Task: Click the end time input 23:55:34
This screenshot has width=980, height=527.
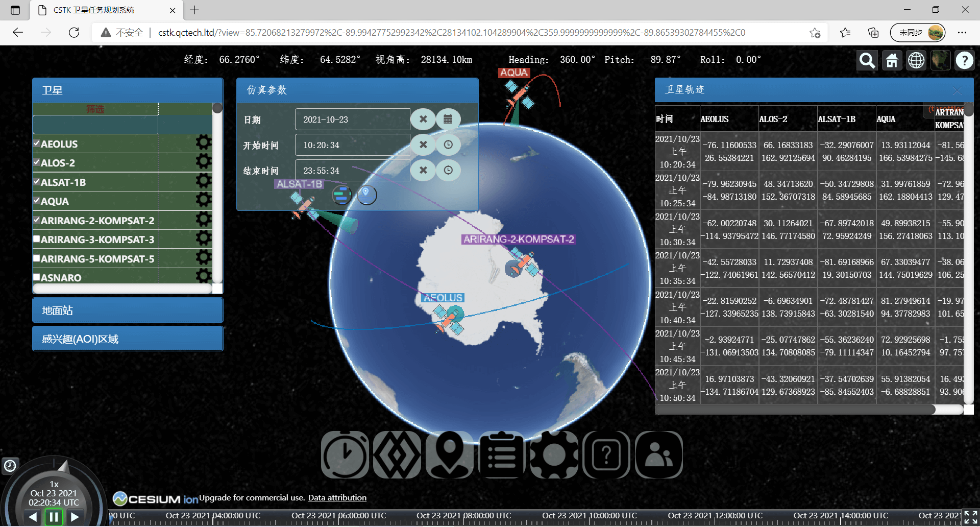Action: pyautogui.click(x=352, y=170)
